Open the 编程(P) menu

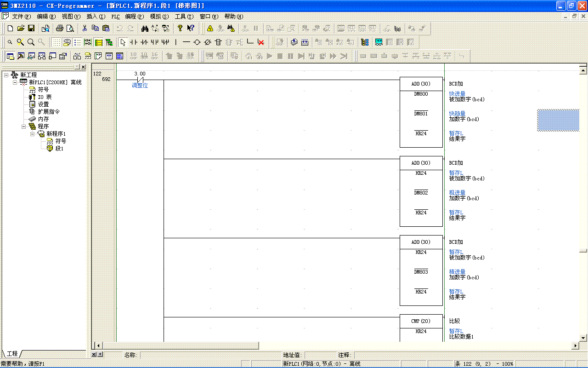(x=134, y=17)
